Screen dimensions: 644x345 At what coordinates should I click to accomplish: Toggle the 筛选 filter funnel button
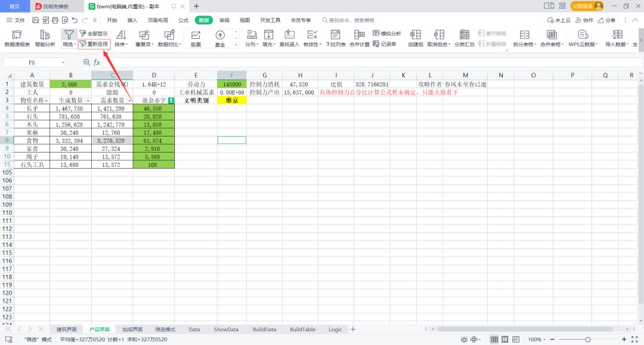tap(69, 39)
